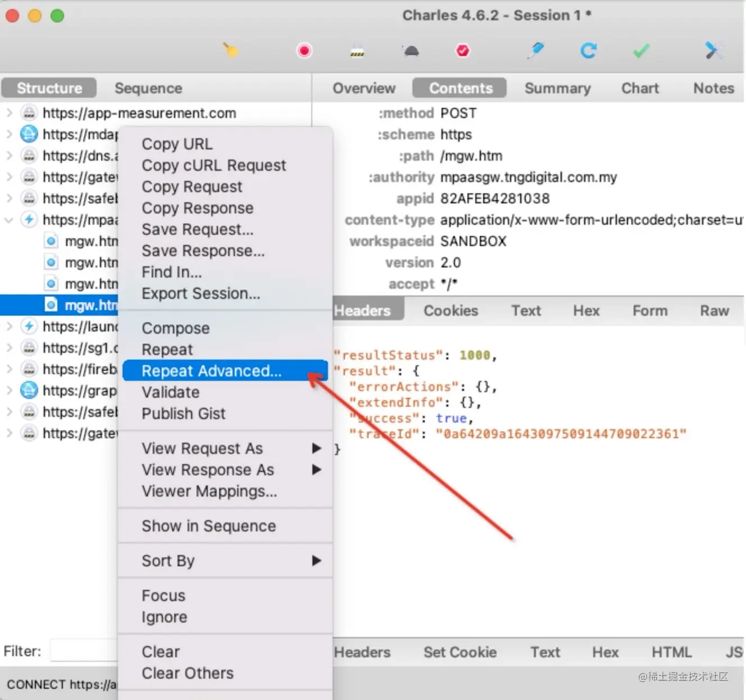
Task: Click the broom Clear Session toolbar icon
Action: tap(230, 51)
